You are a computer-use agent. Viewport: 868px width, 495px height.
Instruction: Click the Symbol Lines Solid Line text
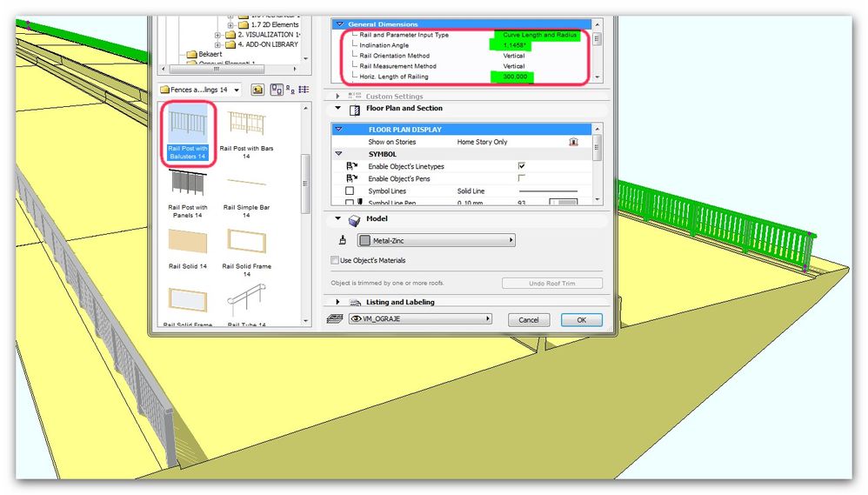471,191
